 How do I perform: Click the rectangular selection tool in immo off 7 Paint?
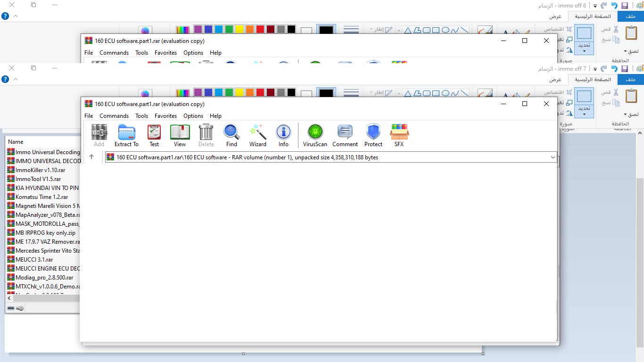(584, 96)
